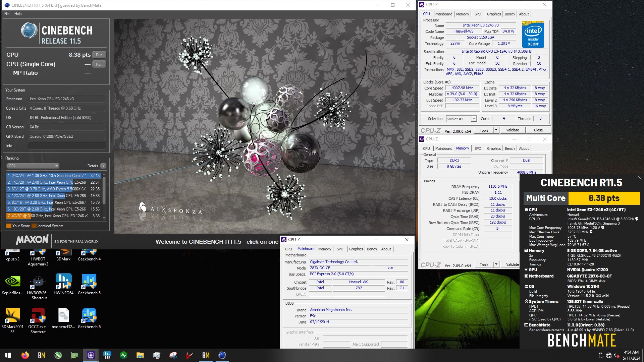Open the 3DMark2001 SE desktop shortcut
644x362 pixels.
pos(12,321)
